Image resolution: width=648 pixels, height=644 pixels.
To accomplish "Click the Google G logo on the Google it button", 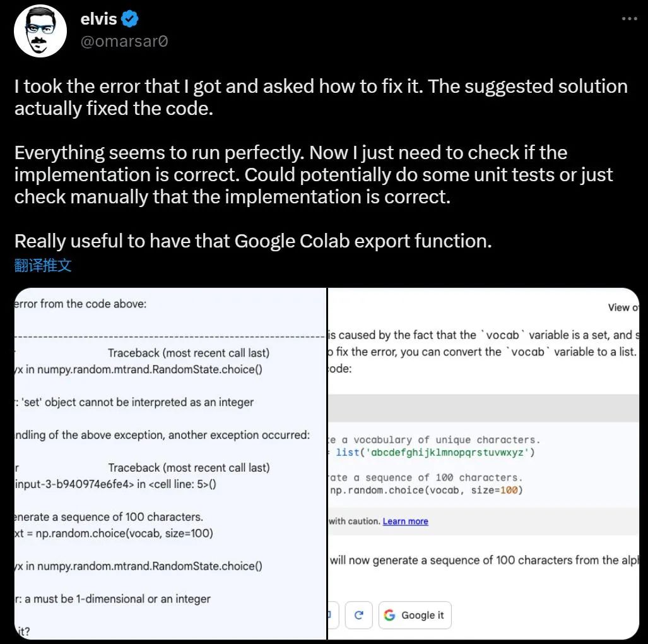I will click(391, 615).
